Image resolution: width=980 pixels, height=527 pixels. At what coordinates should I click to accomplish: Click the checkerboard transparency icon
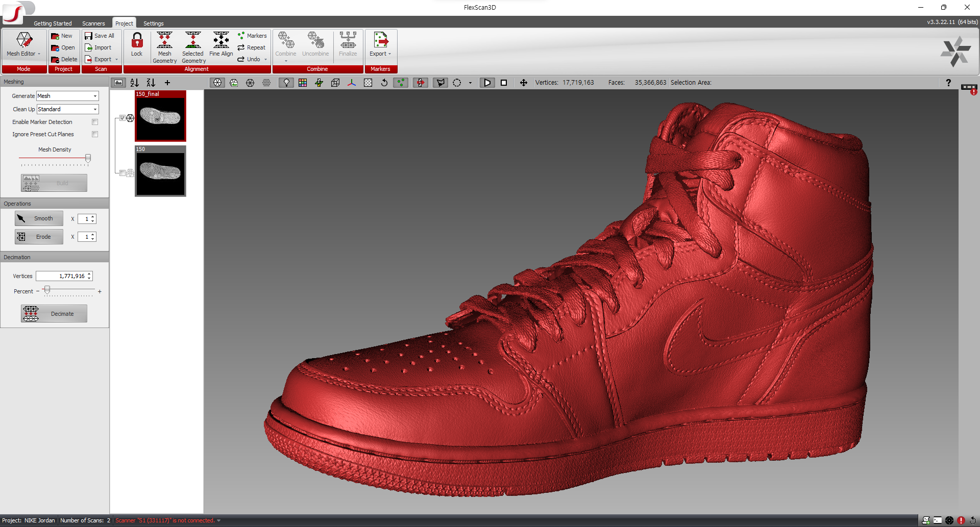pyautogui.click(x=368, y=83)
